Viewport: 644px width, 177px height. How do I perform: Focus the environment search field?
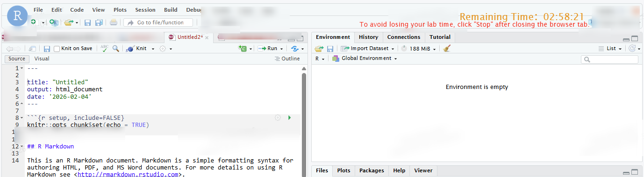[609, 59]
